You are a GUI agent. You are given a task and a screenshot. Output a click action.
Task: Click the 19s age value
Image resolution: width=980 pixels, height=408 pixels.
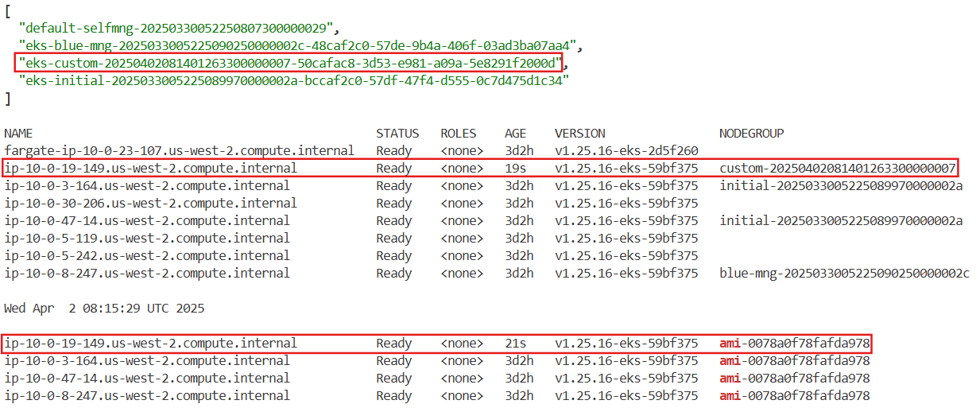click(x=515, y=169)
